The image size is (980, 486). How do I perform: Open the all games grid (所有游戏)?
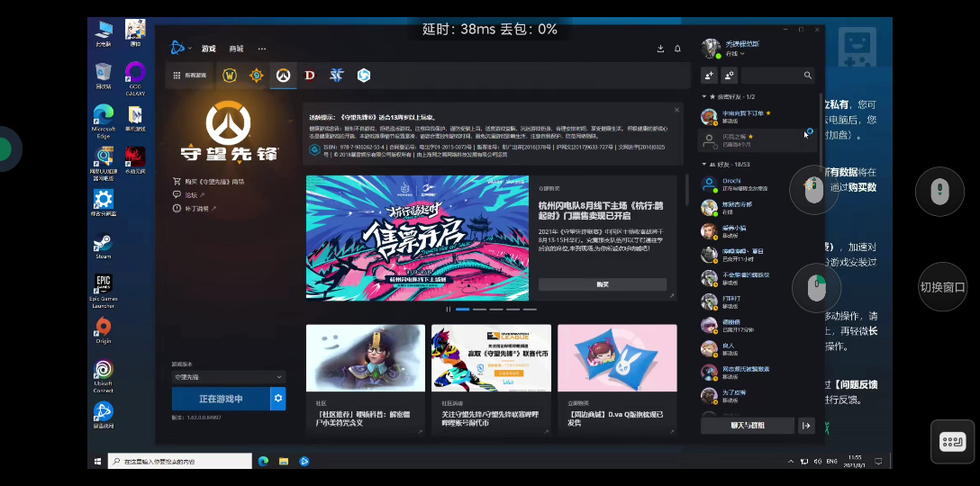pos(189,75)
